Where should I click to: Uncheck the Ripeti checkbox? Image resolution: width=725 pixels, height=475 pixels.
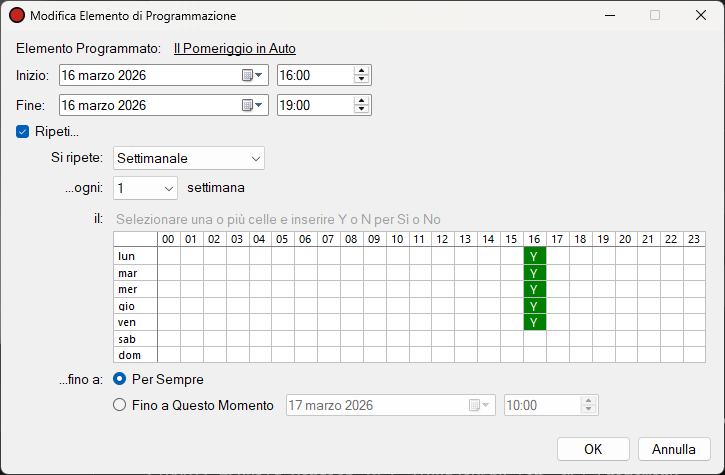(22, 132)
